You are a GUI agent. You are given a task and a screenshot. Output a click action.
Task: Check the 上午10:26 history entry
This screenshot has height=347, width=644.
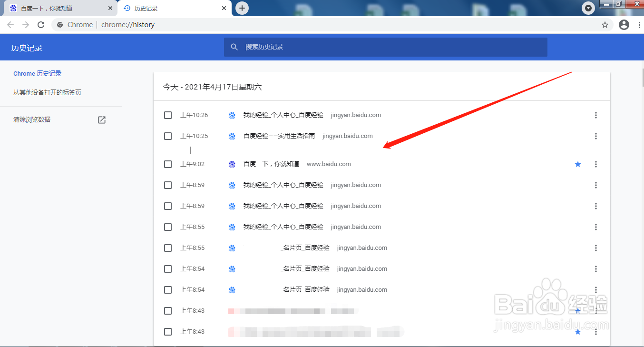click(x=168, y=115)
